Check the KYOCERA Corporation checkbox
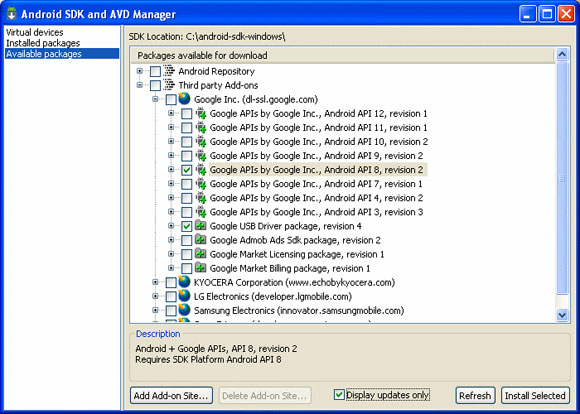Viewport: 580px width, 414px height. 171,283
